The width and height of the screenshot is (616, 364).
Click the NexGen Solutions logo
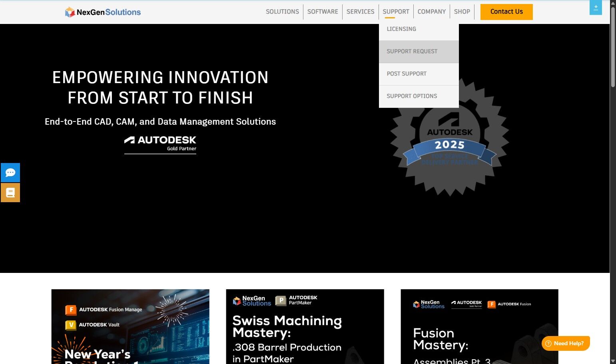click(103, 12)
